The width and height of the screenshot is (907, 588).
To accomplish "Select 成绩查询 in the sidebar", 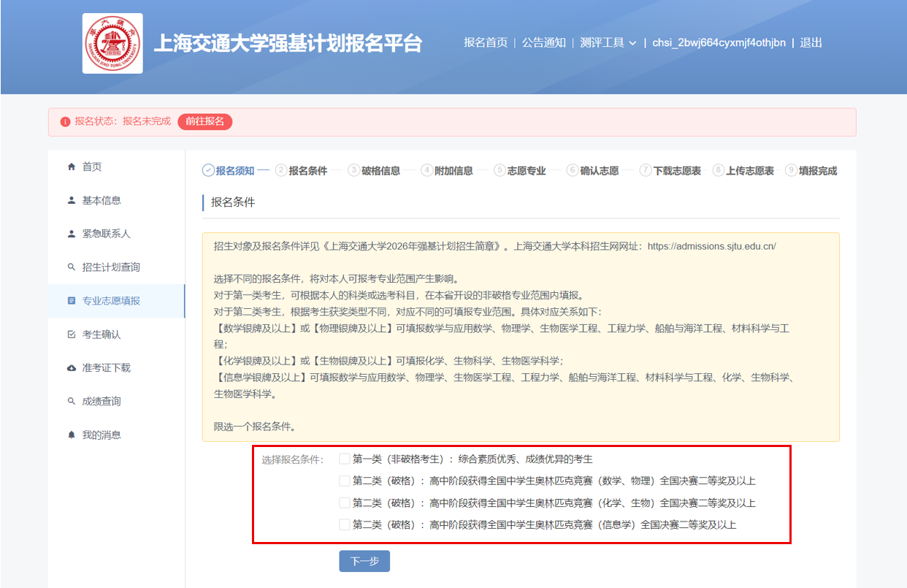I will click(x=102, y=402).
